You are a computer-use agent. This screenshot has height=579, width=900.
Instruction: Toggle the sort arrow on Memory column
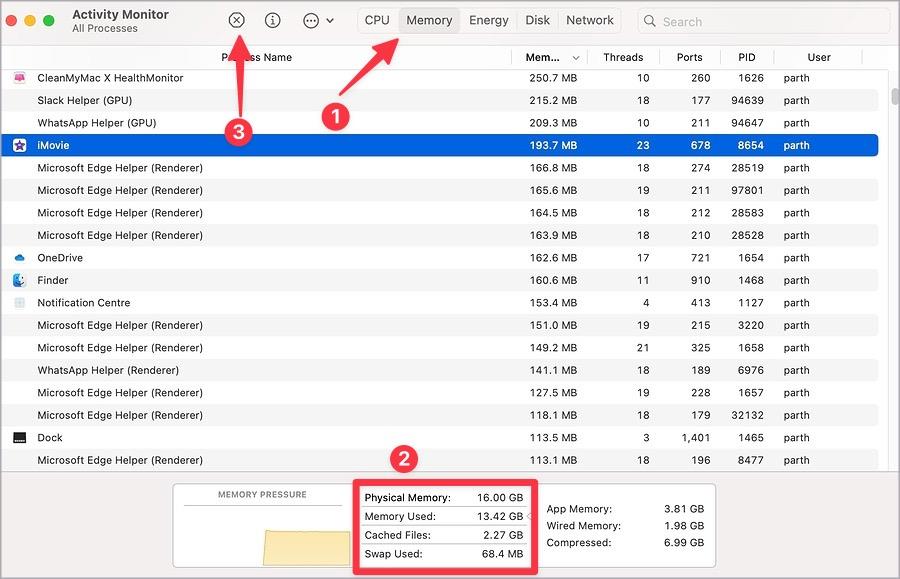coord(576,58)
